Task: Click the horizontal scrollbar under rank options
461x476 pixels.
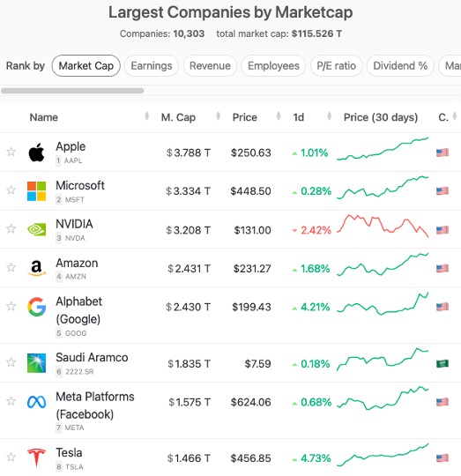Action: coord(72,91)
